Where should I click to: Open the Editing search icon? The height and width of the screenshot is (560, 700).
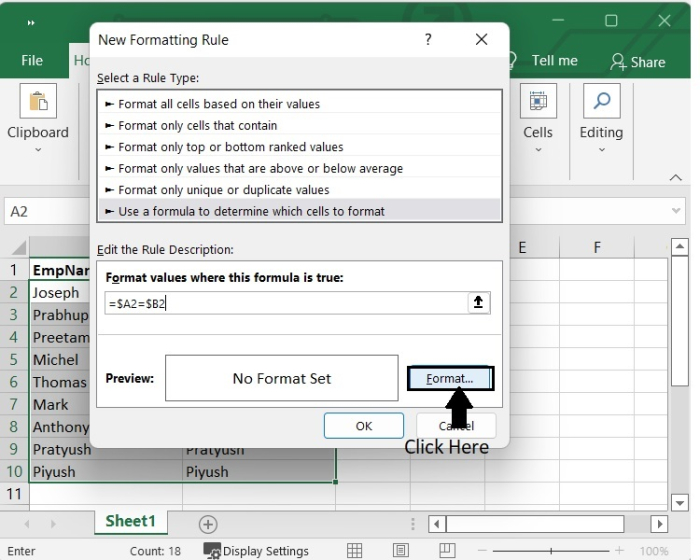pyautogui.click(x=601, y=102)
